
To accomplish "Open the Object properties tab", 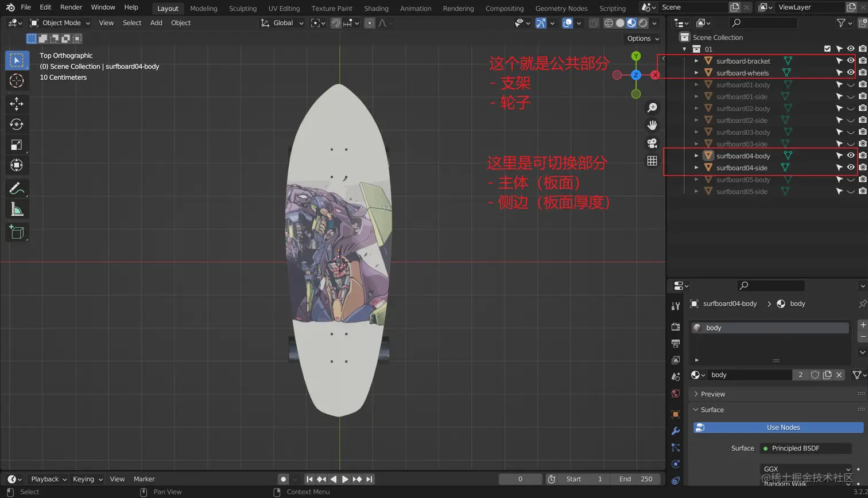I will pyautogui.click(x=676, y=414).
